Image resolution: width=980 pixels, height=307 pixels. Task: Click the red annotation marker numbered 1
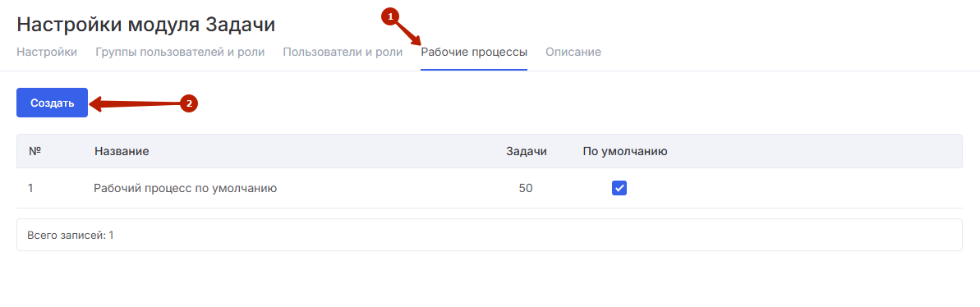(x=390, y=18)
